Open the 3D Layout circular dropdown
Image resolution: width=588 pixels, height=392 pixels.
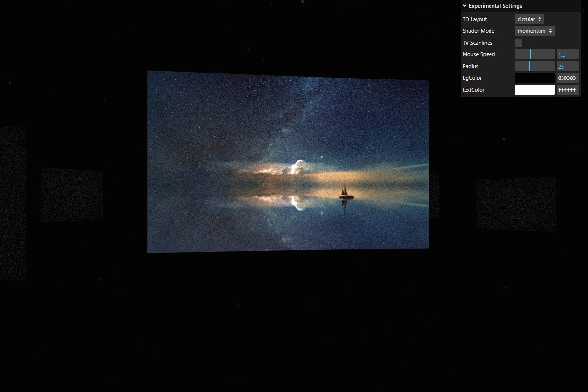(529, 19)
